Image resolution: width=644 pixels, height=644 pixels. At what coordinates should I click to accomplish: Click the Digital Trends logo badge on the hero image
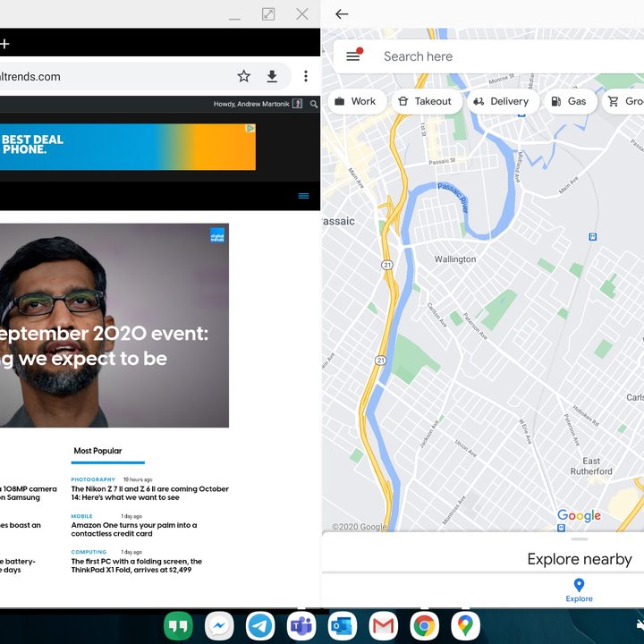point(216,235)
